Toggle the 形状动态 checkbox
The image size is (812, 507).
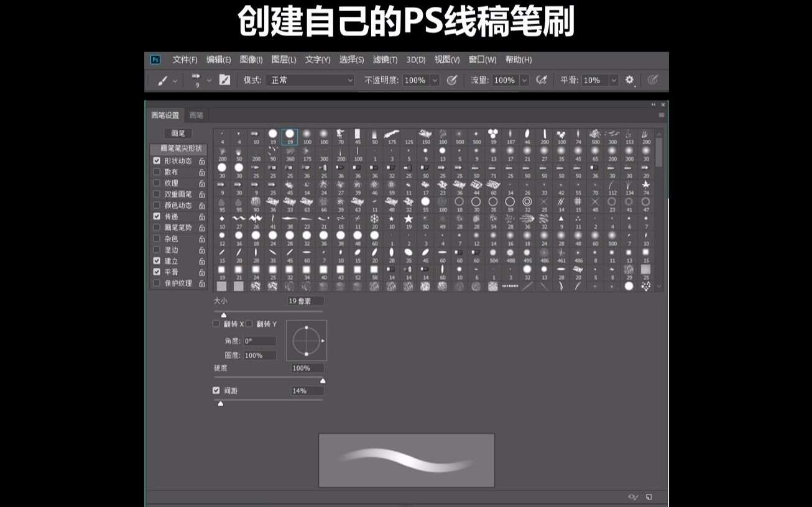157,160
